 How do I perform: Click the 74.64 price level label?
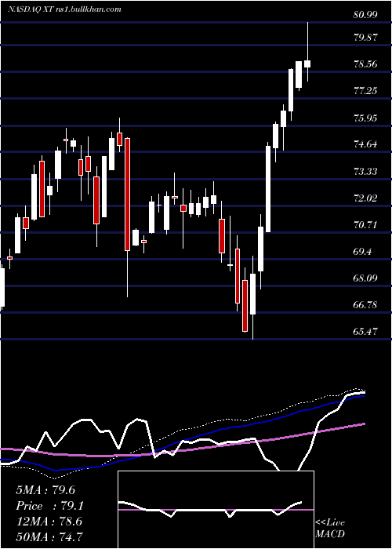pos(366,144)
